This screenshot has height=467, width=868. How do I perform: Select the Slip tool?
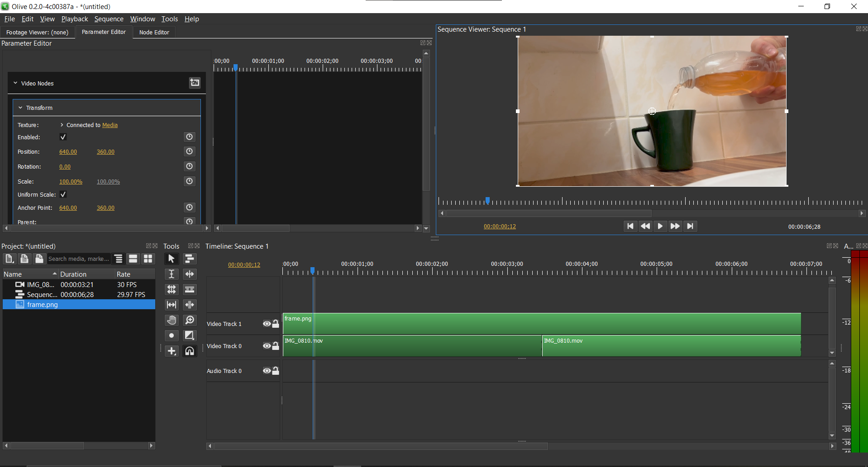pyautogui.click(x=171, y=305)
